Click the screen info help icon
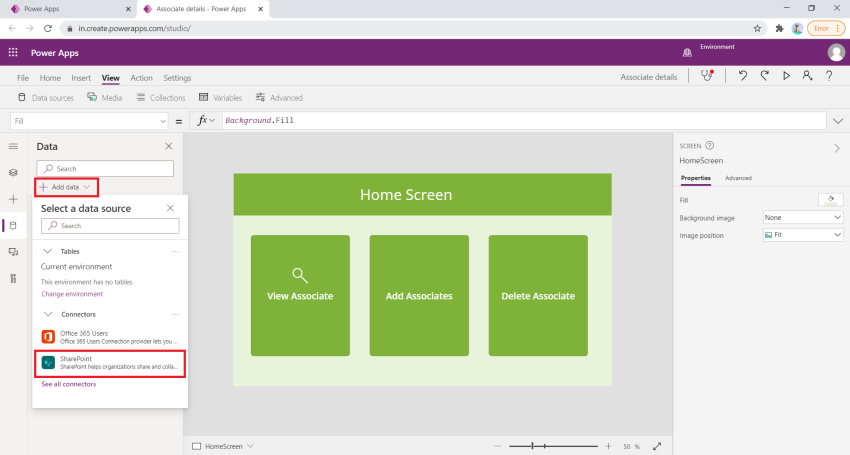Image resolution: width=850 pixels, height=455 pixels. tap(710, 145)
